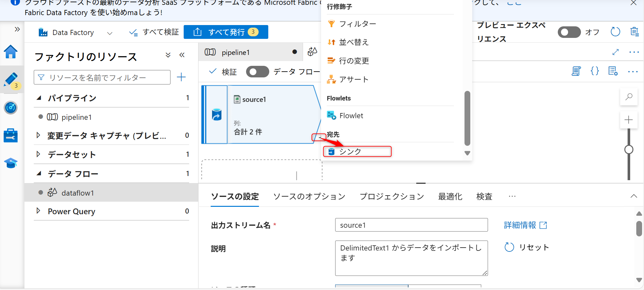Click the trash icon in the top right
644x290 pixels.
634,32
